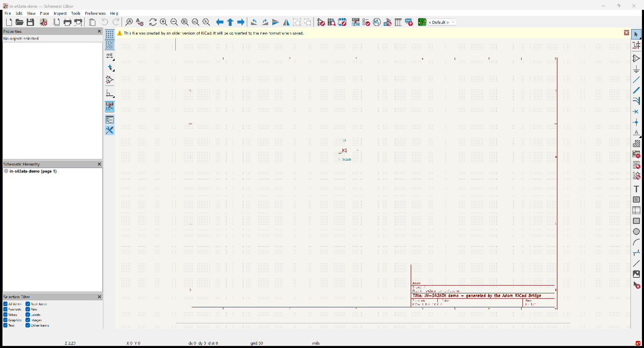644x348 pixels.
Task: Generate Bill of Materials icon
Action: [x=409, y=22]
